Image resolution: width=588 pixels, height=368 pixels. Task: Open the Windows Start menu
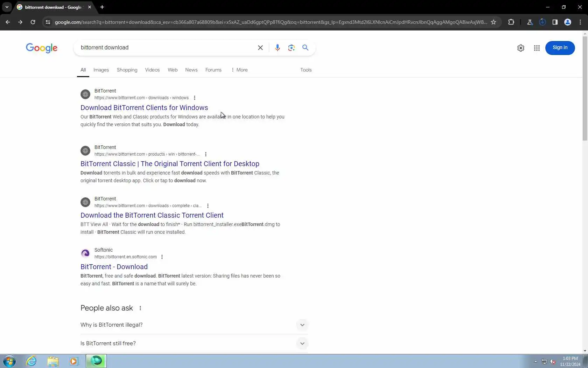click(9, 361)
